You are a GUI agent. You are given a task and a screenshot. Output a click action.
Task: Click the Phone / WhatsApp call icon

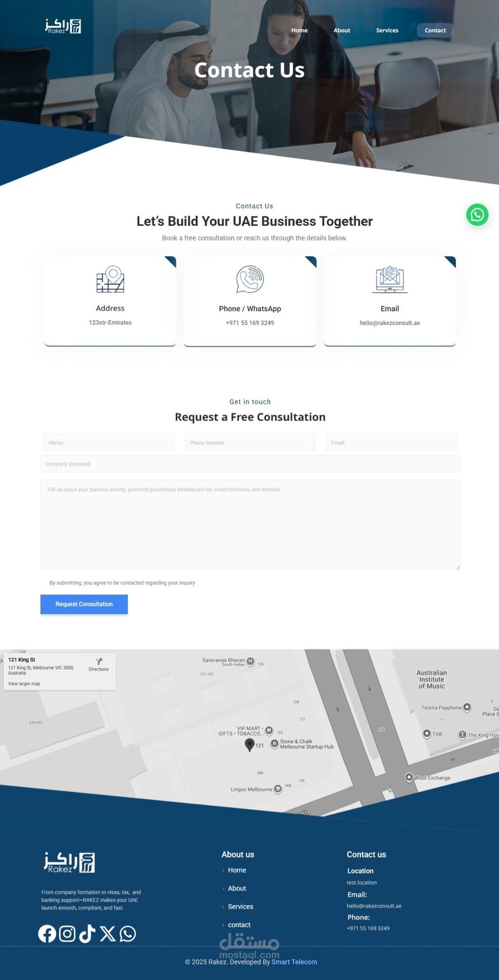tap(250, 279)
